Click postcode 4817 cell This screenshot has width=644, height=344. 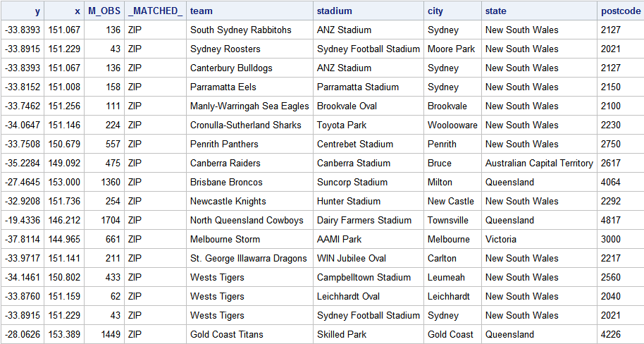click(x=611, y=220)
